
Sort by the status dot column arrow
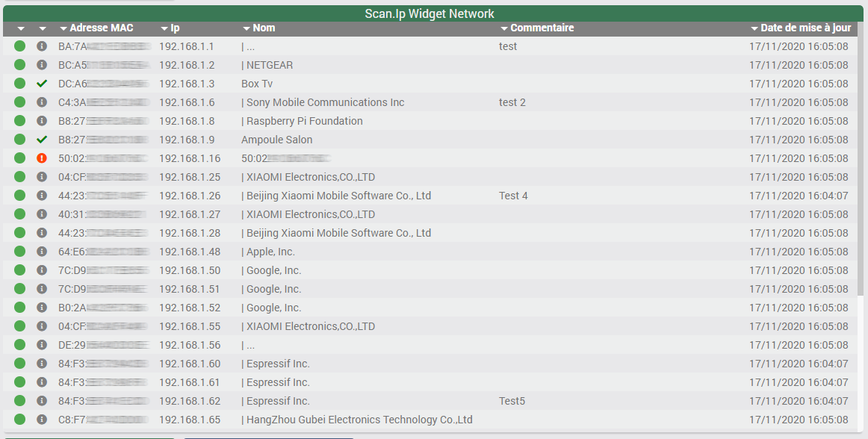pos(21,28)
